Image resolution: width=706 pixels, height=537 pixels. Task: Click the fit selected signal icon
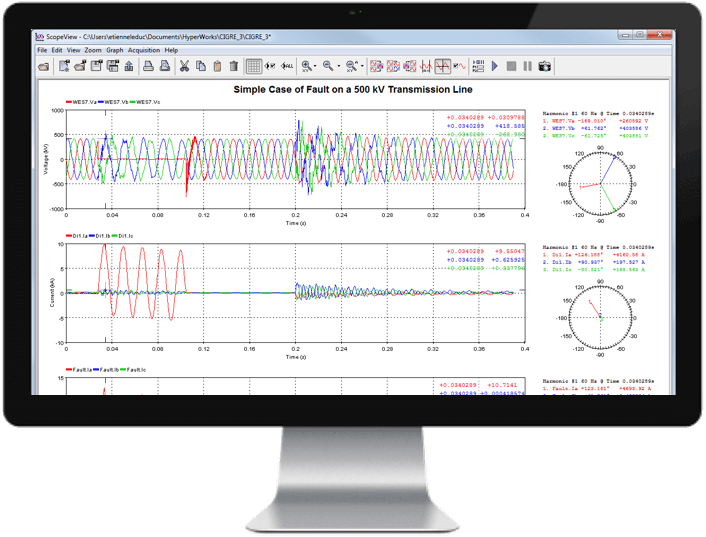pyautogui.click(x=270, y=66)
